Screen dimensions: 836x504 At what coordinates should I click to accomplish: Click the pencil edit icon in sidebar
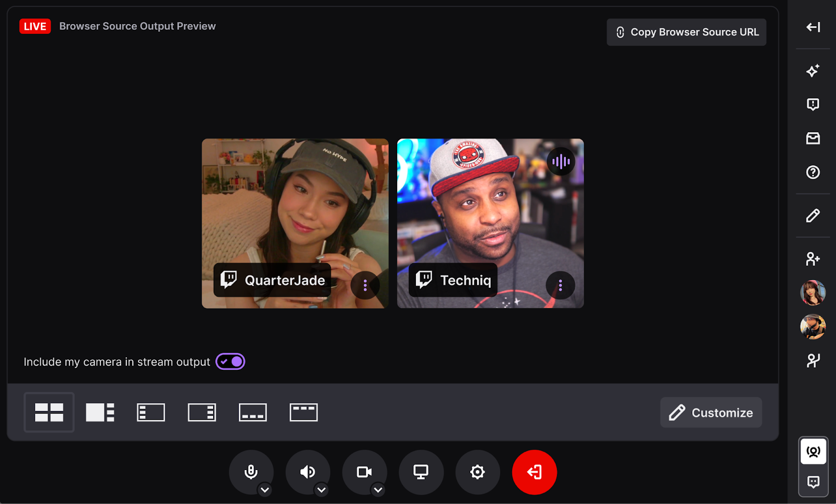(x=812, y=216)
